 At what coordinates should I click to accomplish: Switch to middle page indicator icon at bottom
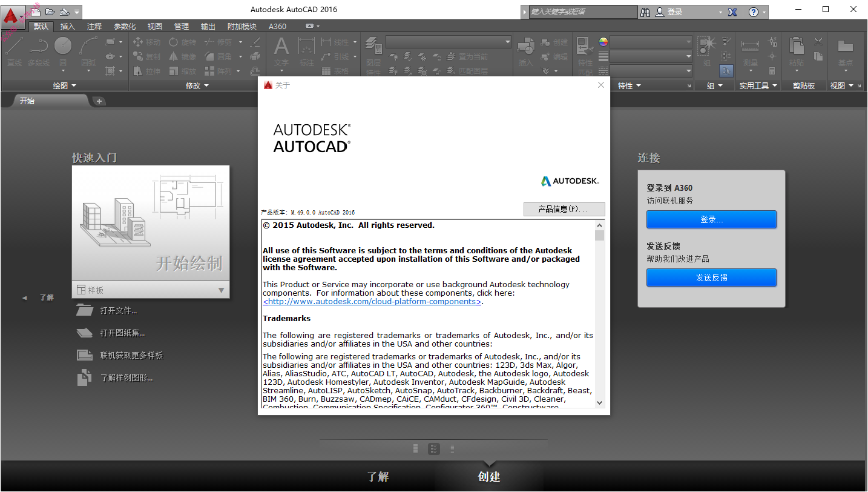(x=433, y=449)
